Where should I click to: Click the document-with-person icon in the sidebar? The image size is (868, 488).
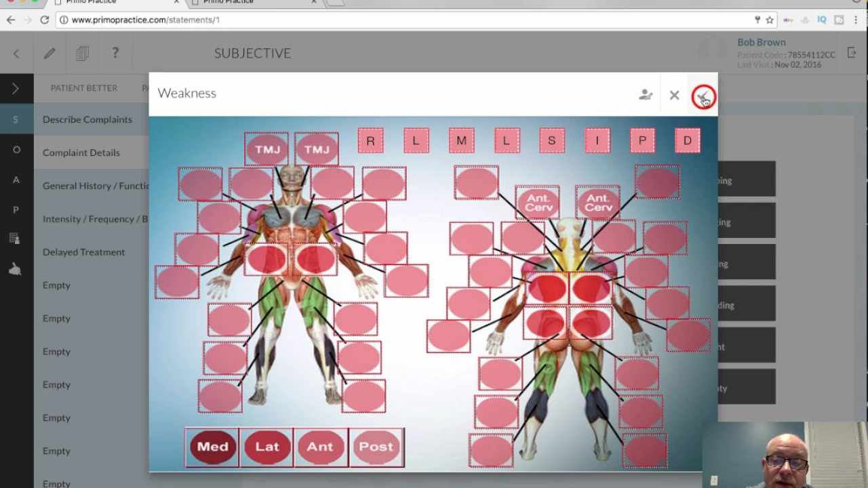[15, 239]
